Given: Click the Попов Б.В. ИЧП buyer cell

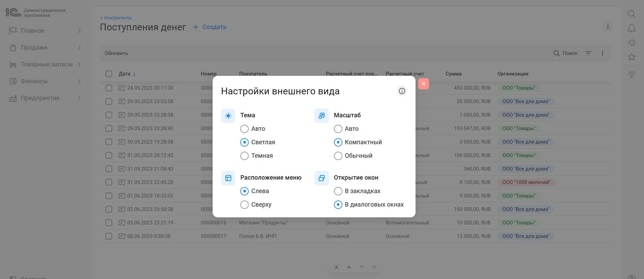Looking at the screenshot, I should (258, 236).
